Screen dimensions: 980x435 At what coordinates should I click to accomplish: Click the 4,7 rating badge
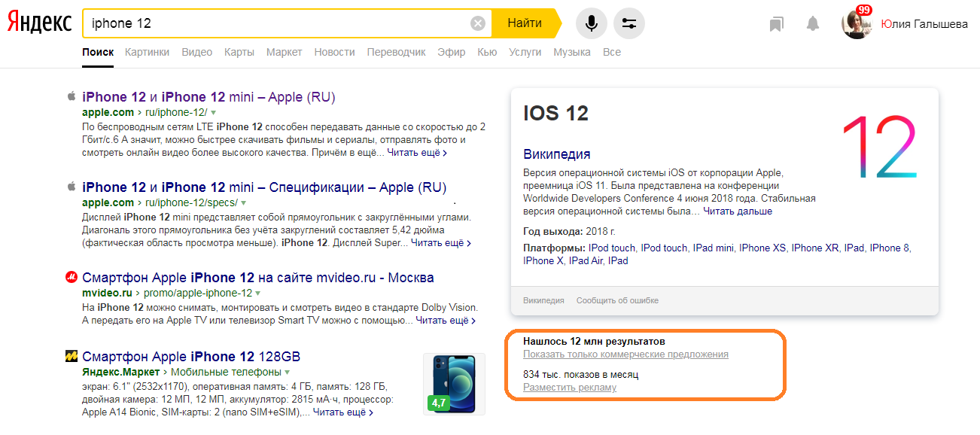click(x=439, y=403)
